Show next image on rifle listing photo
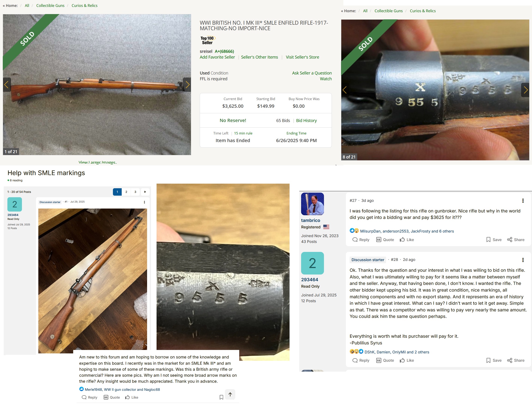Screen dimensions: 532x418 point(187,85)
